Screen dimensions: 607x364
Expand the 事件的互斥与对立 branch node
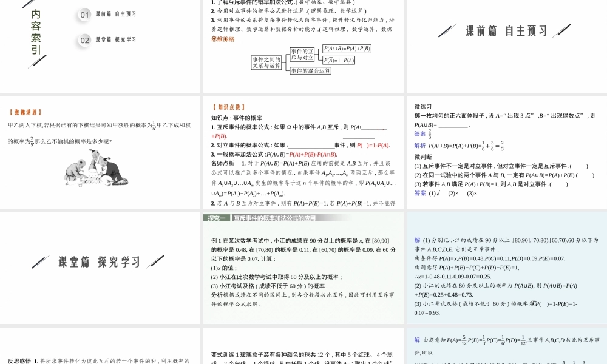(303, 54)
